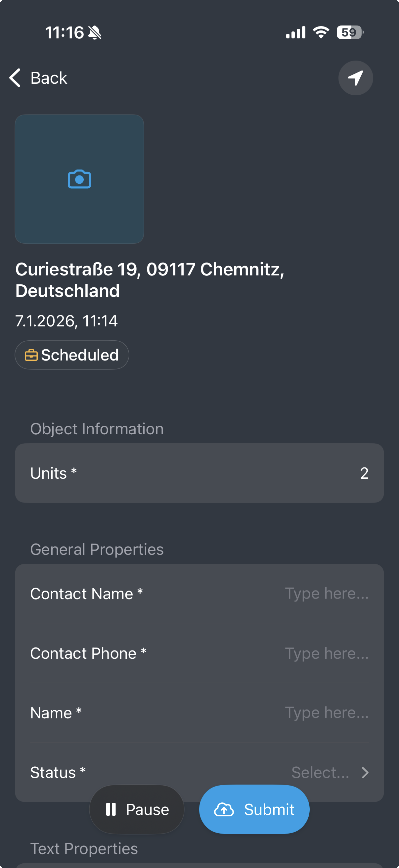The width and height of the screenshot is (399, 868).
Task: Tap the camera icon to add photo
Action: pos(79,179)
